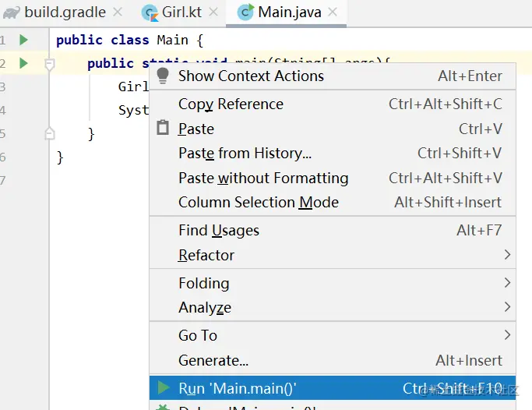Click the run gutter arrow beside class Main
Viewport: 532px width, 410px height.
tap(23, 40)
